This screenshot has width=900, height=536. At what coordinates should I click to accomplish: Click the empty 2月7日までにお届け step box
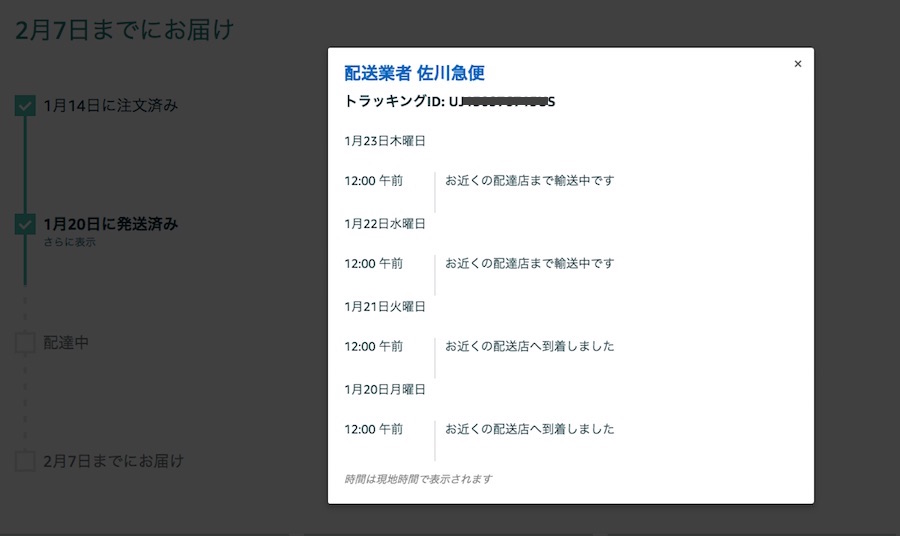tap(25, 461)
